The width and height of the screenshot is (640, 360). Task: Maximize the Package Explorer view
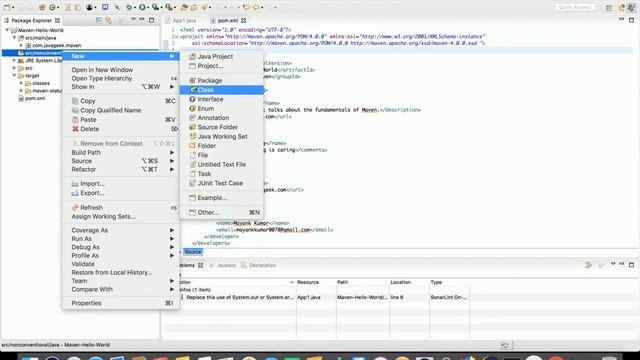coord(151,20)
